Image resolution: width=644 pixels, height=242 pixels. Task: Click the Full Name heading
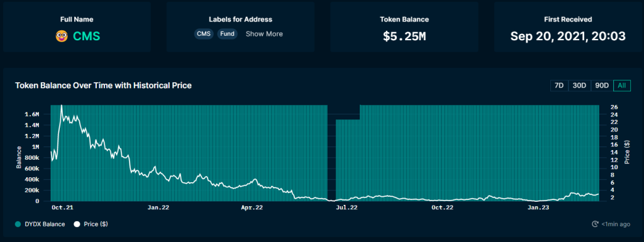point(77,19)
